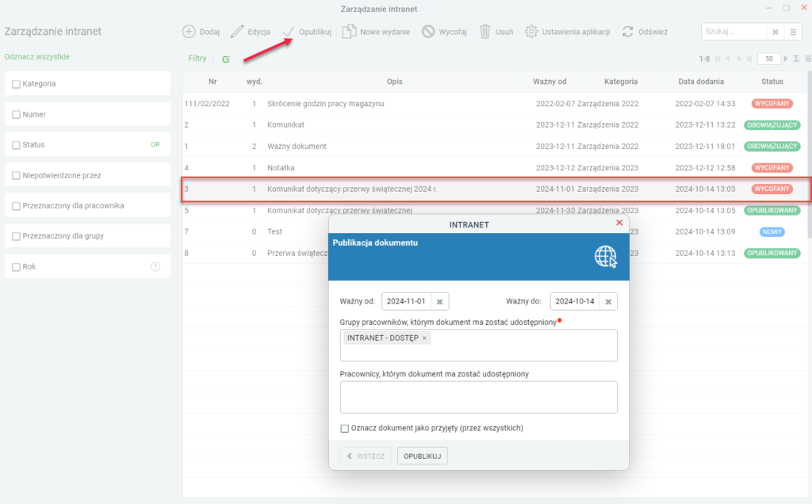This screenshot has width=812, height=504.
Task: Click the Grupy pracowników multi-select box
Action: pyautogui.click(x=478, y=346)
